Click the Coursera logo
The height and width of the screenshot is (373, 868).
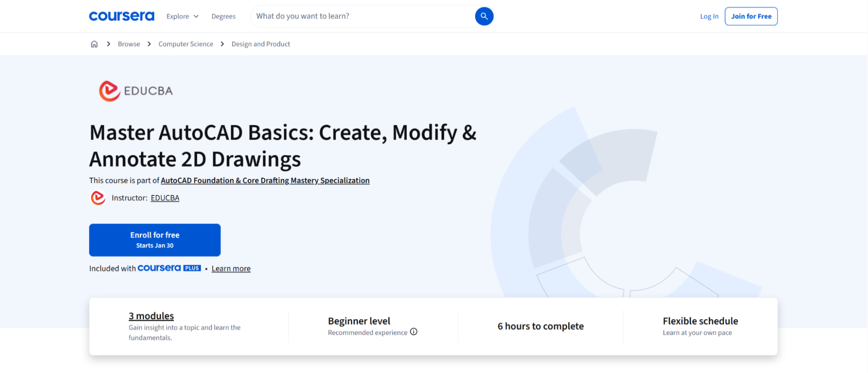pos(122,16)
